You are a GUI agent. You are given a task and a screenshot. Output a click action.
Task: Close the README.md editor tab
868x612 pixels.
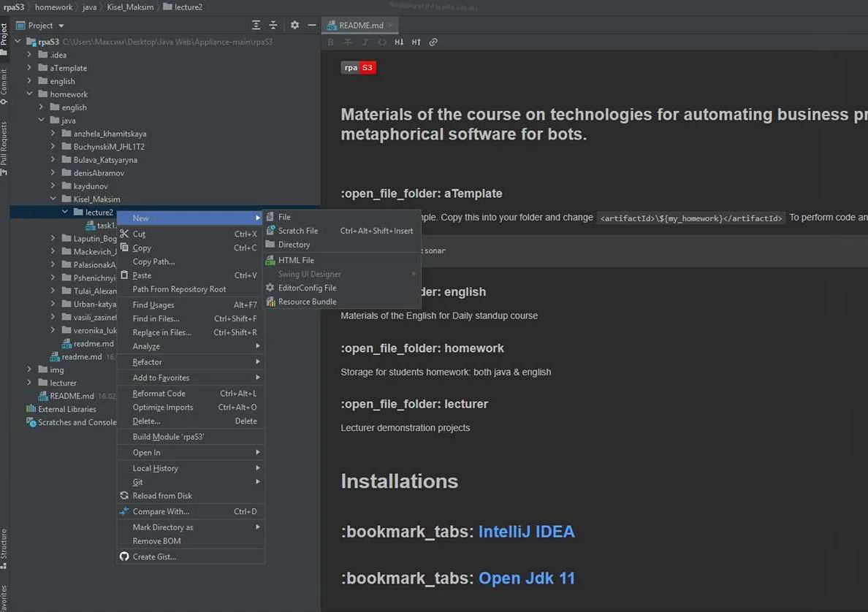391,25
